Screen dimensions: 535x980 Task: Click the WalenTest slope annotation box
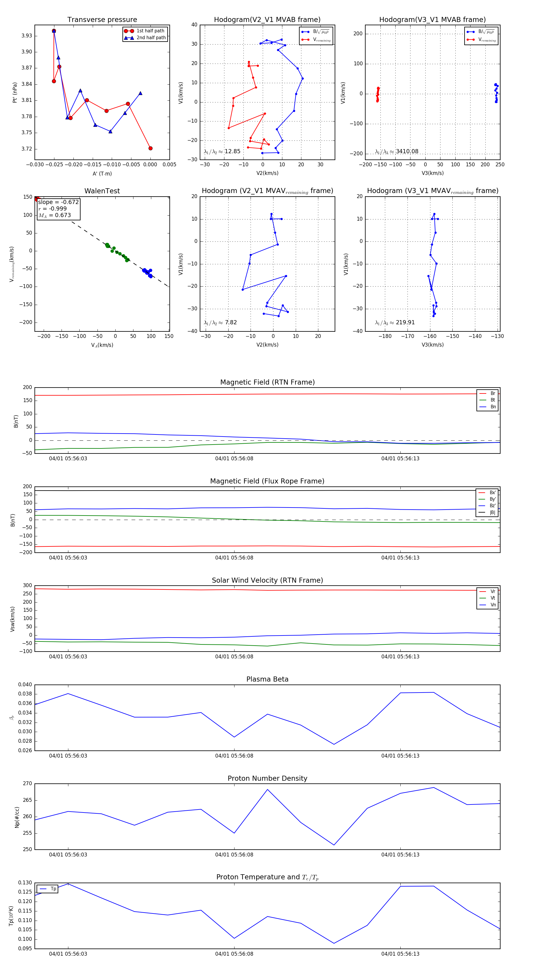point(59,208)
